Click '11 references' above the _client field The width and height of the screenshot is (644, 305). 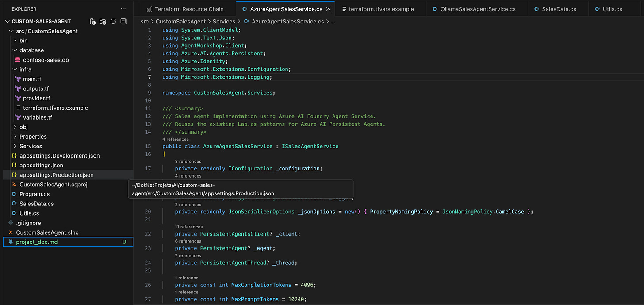click(190, 227)
